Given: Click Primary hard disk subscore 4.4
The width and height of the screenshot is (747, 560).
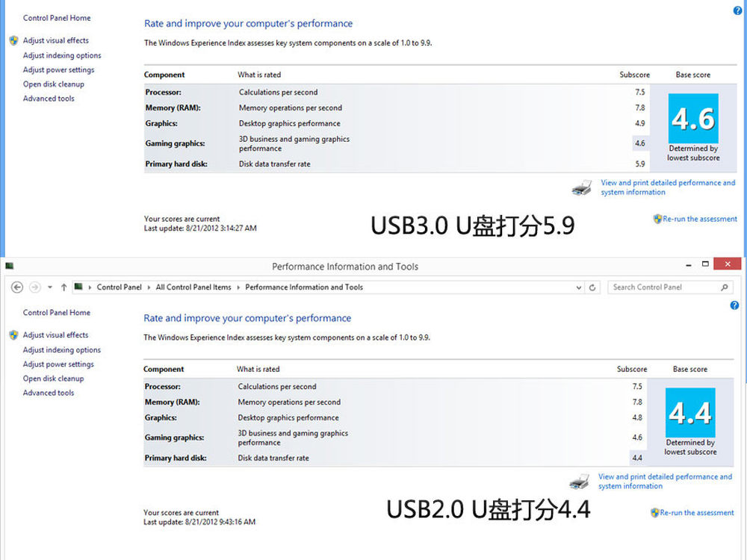Looking at the screenshot, I should (637, 458).
